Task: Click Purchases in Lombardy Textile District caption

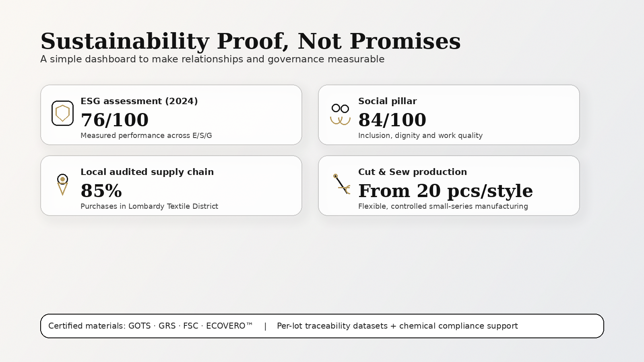Action: click(149, 206)
